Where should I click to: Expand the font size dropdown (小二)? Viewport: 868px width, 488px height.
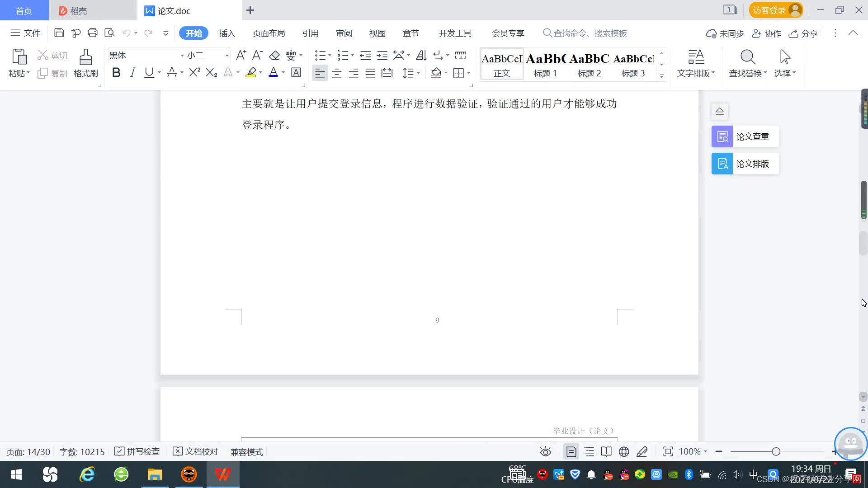click(x=227, y=56)
